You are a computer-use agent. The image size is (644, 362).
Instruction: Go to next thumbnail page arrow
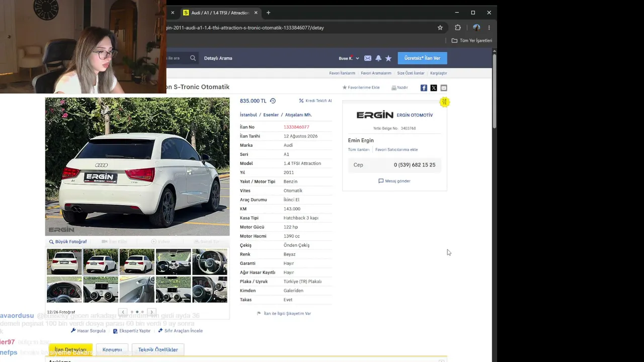(x=151, y=312)
